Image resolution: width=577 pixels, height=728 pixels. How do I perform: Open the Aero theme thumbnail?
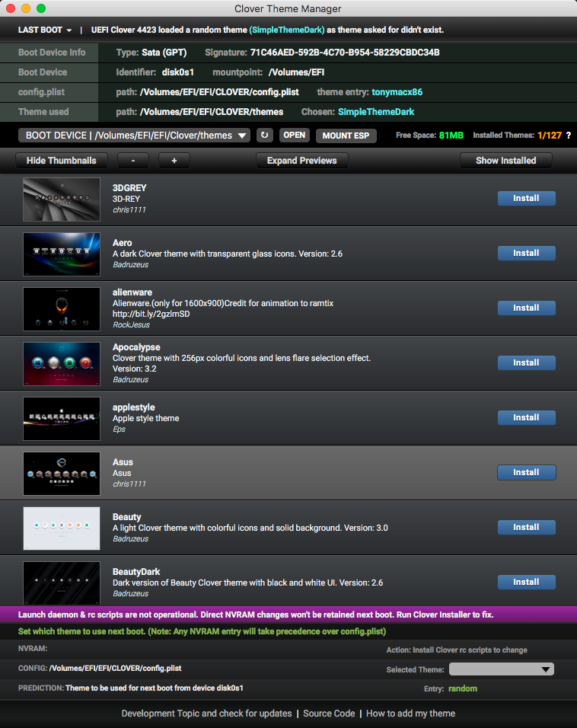62,254
